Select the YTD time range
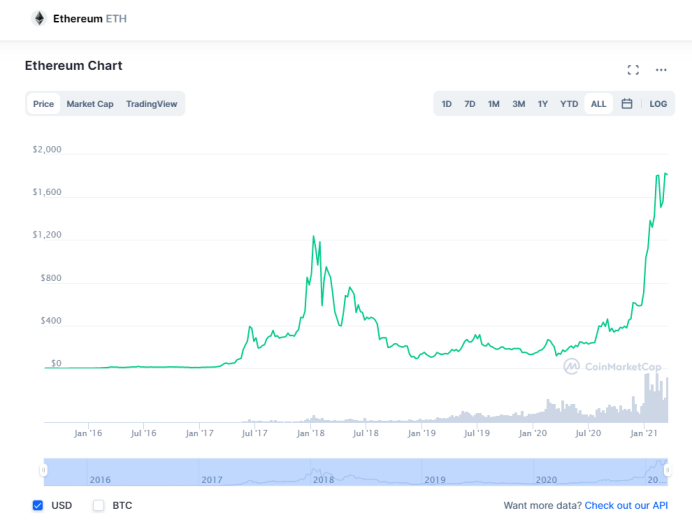This screenshot has height=520, width=692. pyautogui.click(x=569, y=104)
